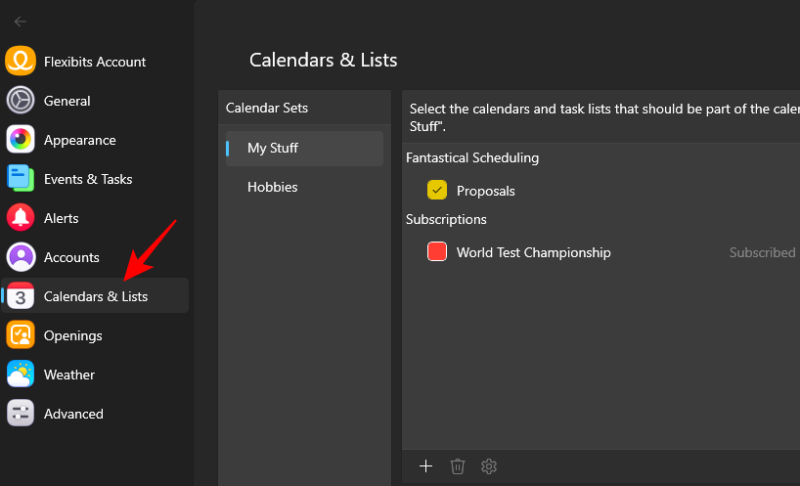Delete selected calendar set with trash icon
800x486 pixels.
(458, 466)
